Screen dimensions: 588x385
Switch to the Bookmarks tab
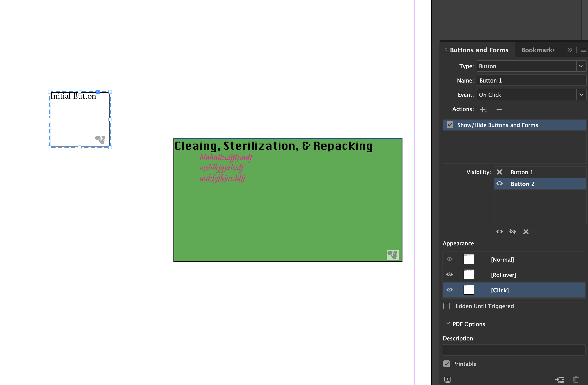click(x=537, y=50)
